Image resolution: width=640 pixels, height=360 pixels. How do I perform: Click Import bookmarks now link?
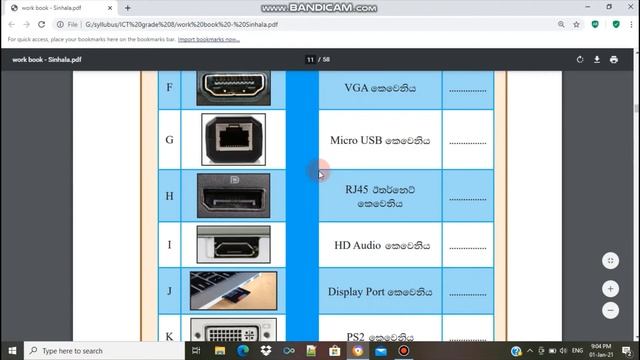209,40
